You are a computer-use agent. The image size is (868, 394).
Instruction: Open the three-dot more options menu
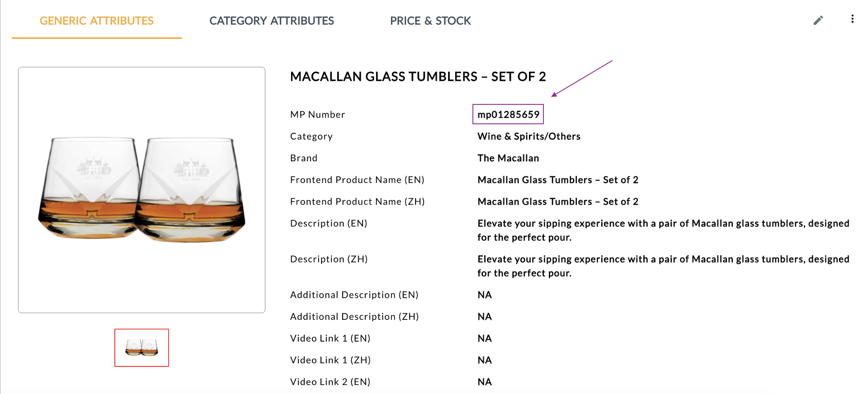(852, 19)
